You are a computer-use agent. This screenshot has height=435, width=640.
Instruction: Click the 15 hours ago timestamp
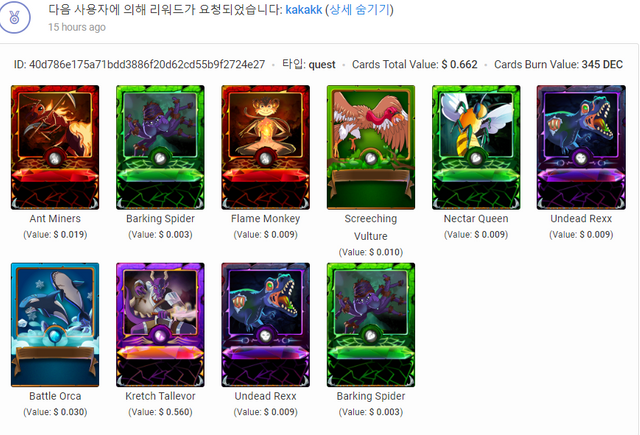(x=77, y=27)
